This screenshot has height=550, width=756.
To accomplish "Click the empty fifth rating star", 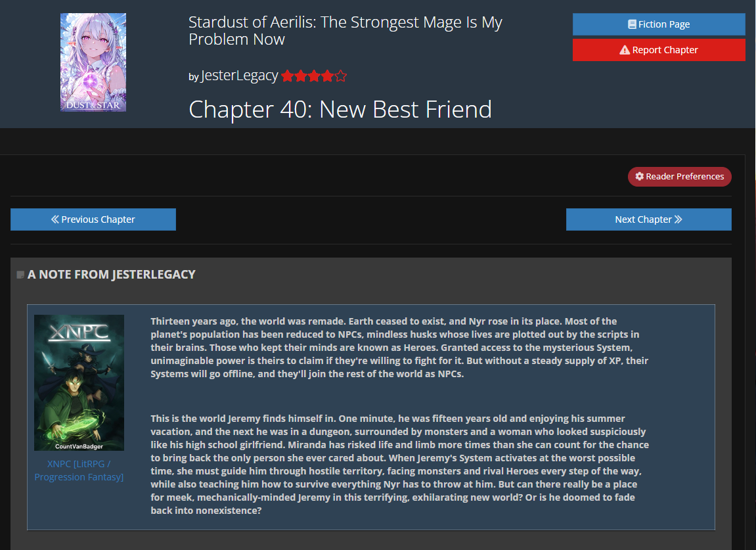I will (x=340, y=76).
